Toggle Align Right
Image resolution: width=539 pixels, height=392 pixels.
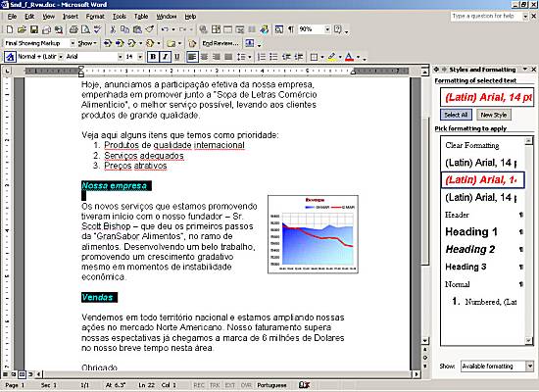(x=217, y=57)
